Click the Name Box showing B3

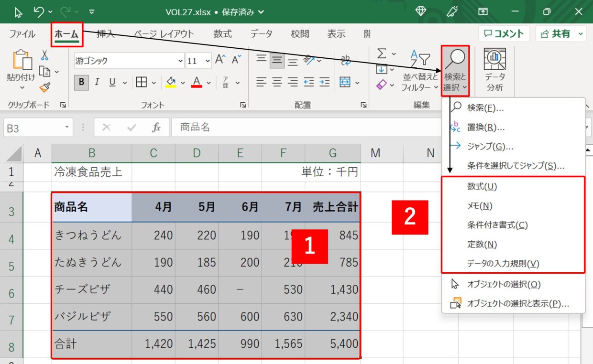[x=33, y=128]
